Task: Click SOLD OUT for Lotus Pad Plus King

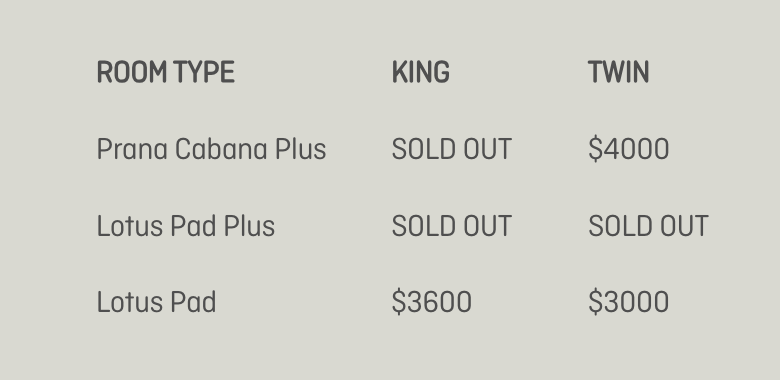Action: click(x=452, y=226)
